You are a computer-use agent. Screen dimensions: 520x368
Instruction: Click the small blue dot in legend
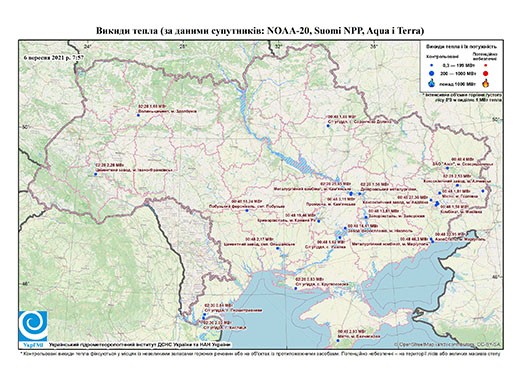tap(432, 66)
